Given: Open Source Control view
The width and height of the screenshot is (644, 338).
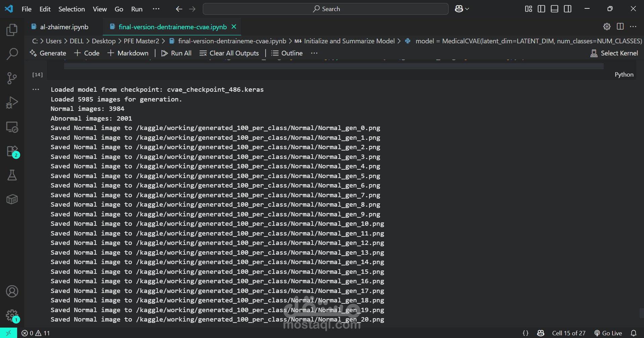Looking at the screenshot, I should [12, 78].
